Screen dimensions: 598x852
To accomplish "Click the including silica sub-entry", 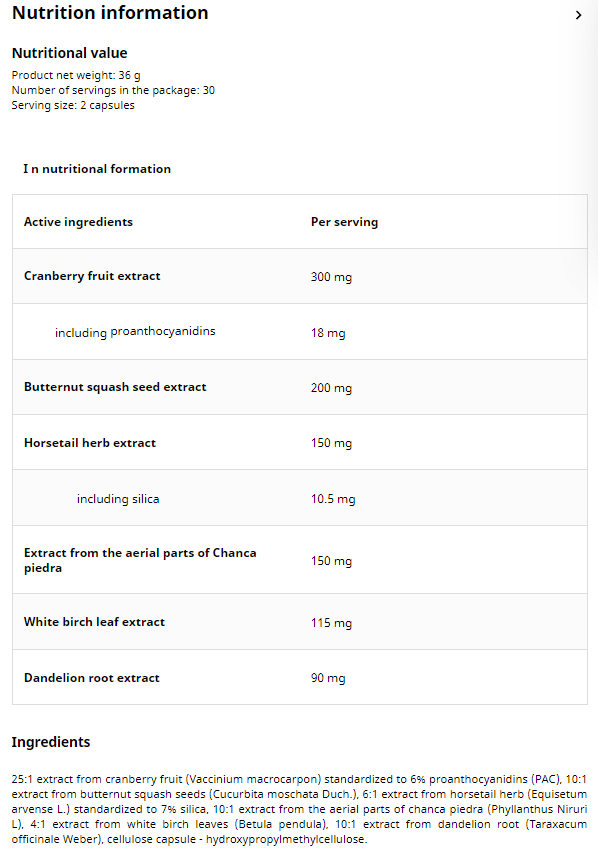I will point(118,498).
